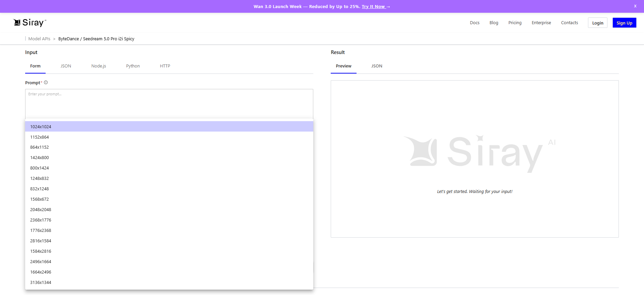The image size is (644, 295).
Task: Click the Login button
Action: coord(598,23)
